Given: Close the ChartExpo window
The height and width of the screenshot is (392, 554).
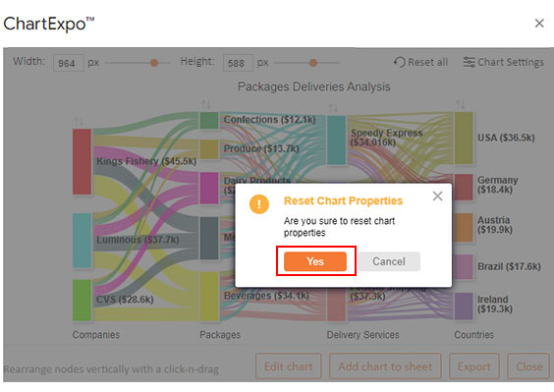Looking at the screenshot, I should click(x=539, y=24).
